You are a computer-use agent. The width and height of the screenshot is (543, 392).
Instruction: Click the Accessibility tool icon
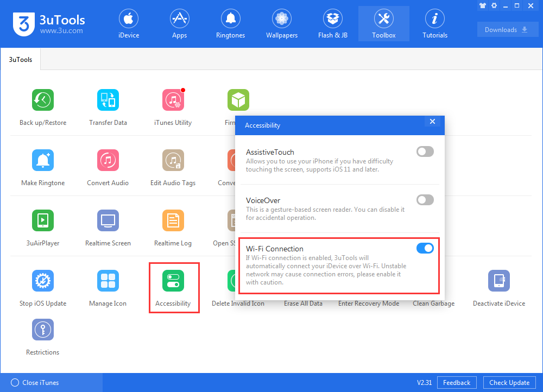173,281
